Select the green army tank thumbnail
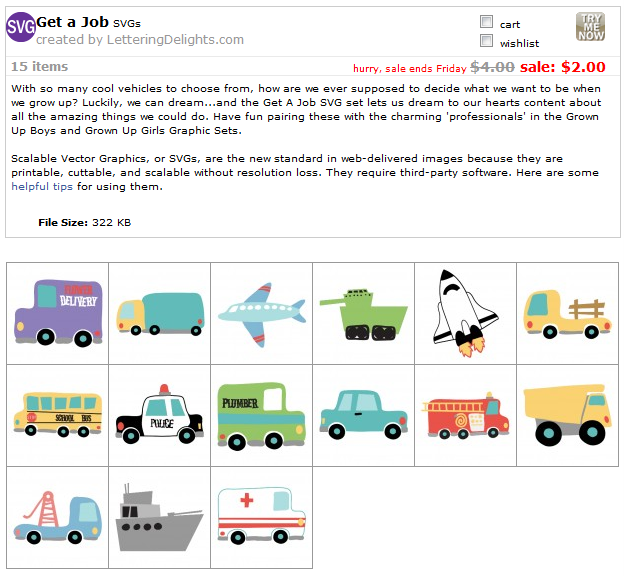This screenshot has height=576, width=625. pyautogui.click(x=364, y=313)
